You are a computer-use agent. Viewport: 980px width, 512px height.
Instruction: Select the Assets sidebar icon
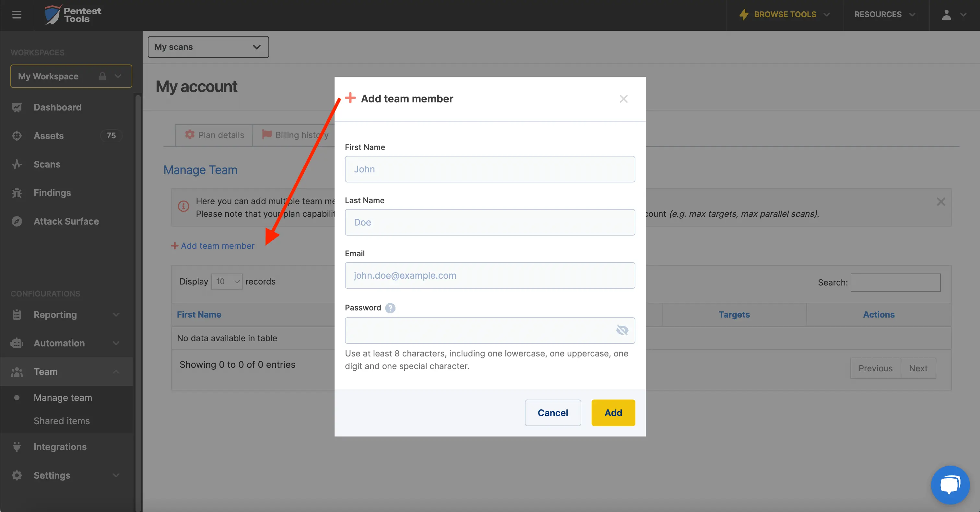point(17,135)
